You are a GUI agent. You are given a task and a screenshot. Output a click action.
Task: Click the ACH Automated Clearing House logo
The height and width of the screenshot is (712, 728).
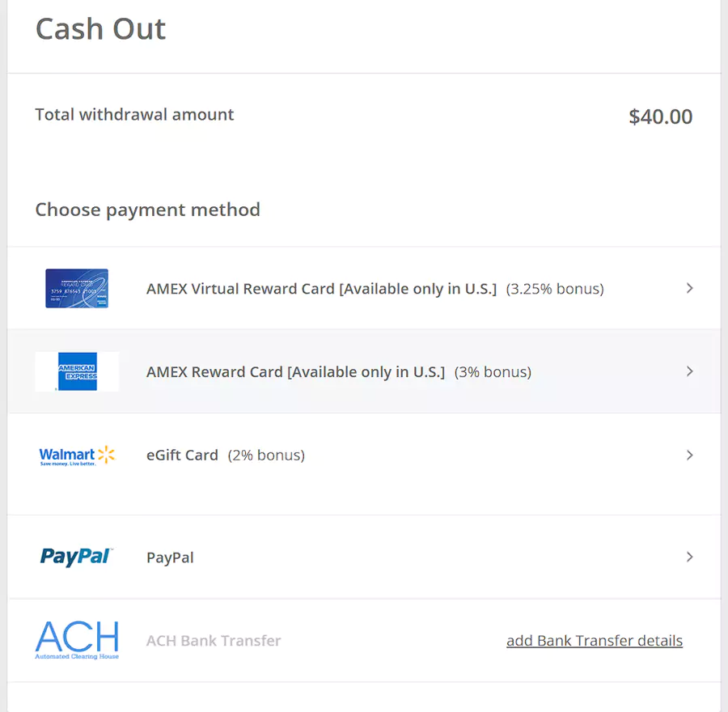(x=77, y=639)
